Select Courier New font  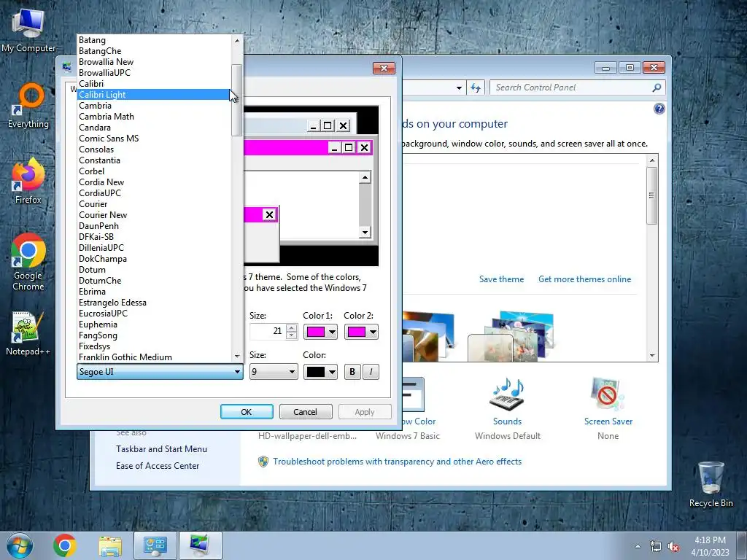[153, 215]
